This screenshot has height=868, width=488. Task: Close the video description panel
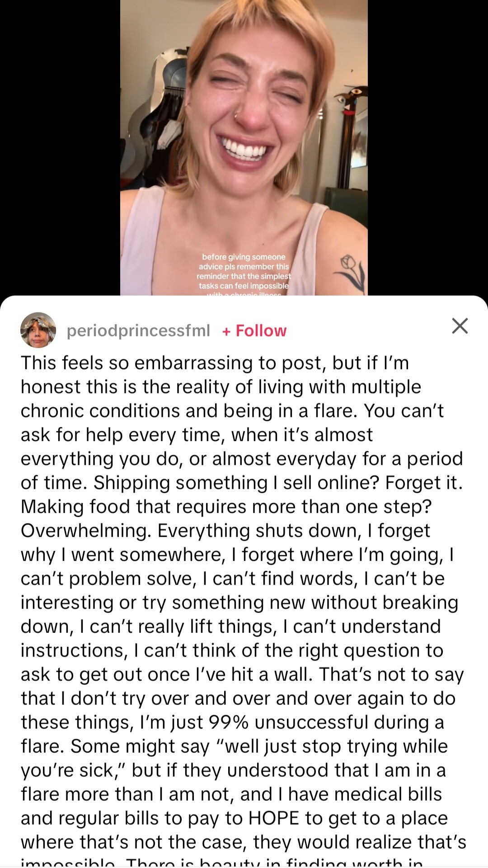pos(460,325)
